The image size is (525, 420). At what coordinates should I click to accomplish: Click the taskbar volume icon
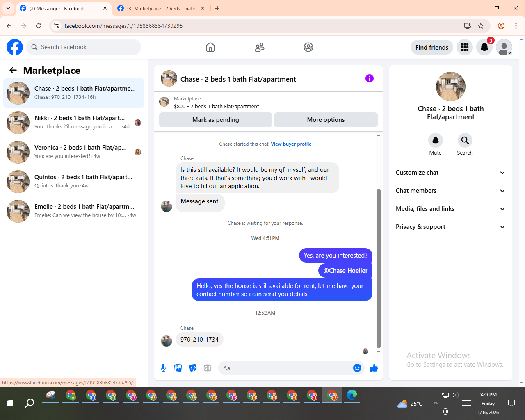pos(455,395)
